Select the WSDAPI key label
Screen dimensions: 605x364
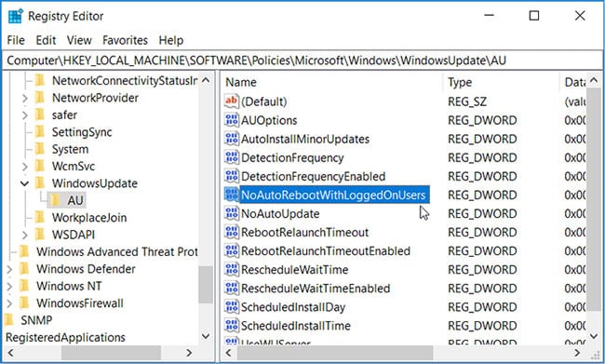pos(74,235)
